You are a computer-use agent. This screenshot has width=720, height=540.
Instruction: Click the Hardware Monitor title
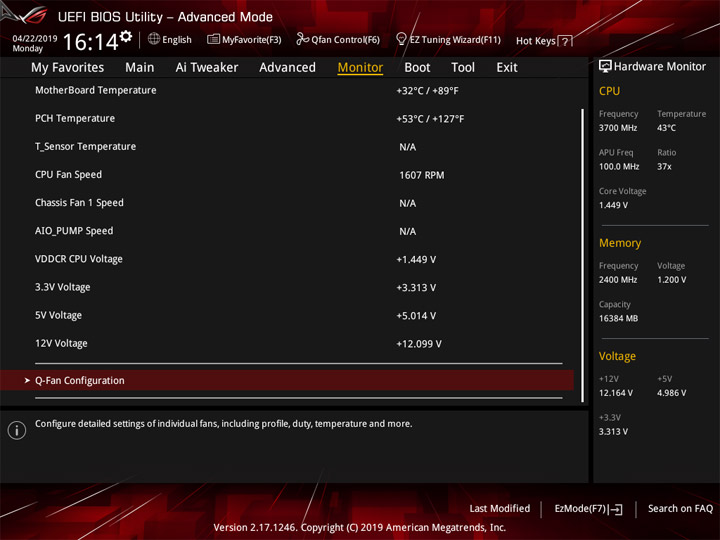click(659, 67)
